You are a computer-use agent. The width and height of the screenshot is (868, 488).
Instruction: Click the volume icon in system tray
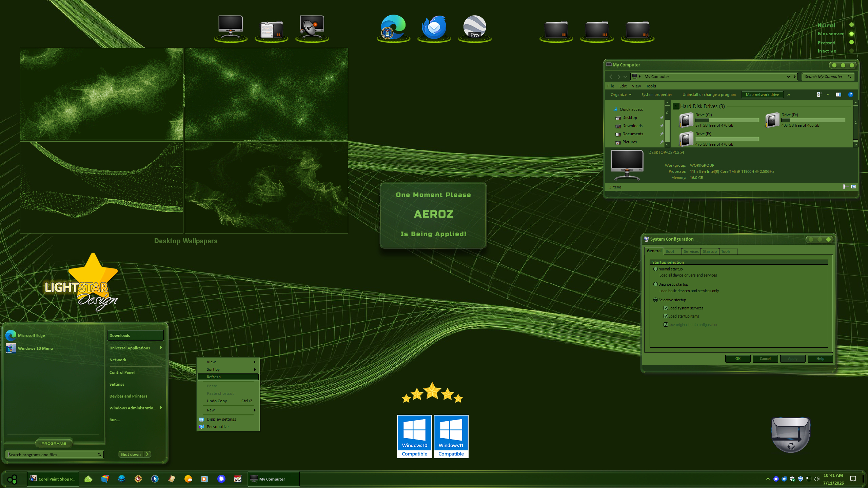tap(816, 479)
